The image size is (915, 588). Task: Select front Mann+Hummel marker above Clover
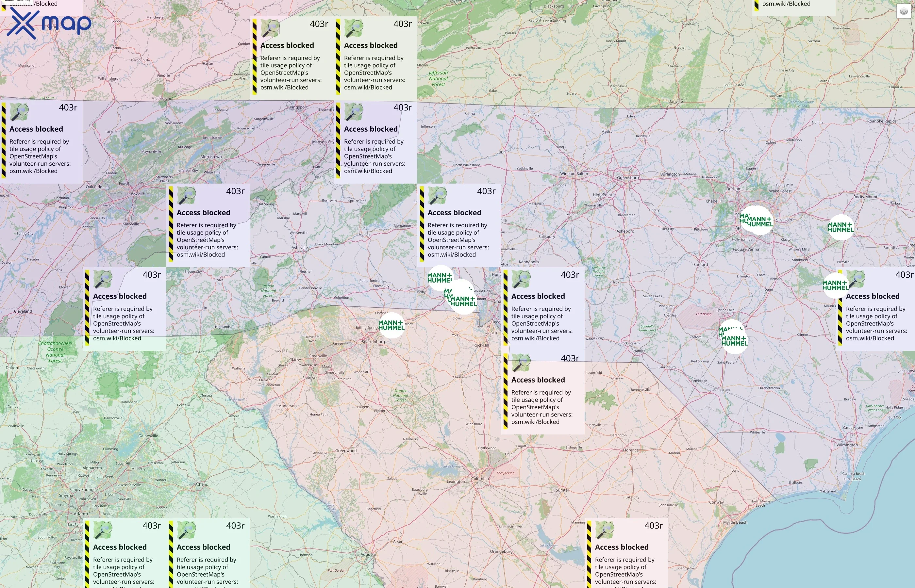coord(464,301)
